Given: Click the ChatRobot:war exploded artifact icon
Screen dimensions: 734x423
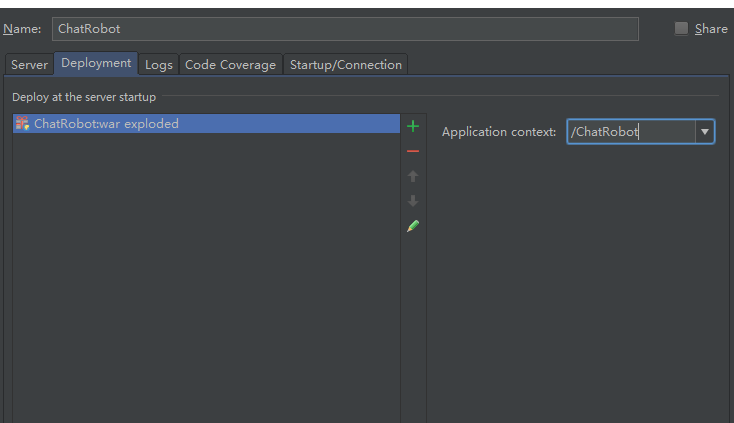Looking at the screenshot, I should click(x=22, y=123).
